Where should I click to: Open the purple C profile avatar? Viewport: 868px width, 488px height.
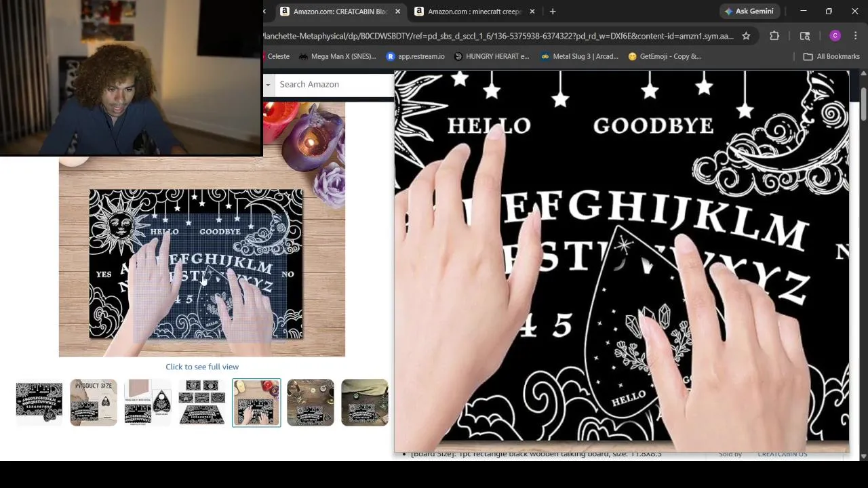click(835, 36)
